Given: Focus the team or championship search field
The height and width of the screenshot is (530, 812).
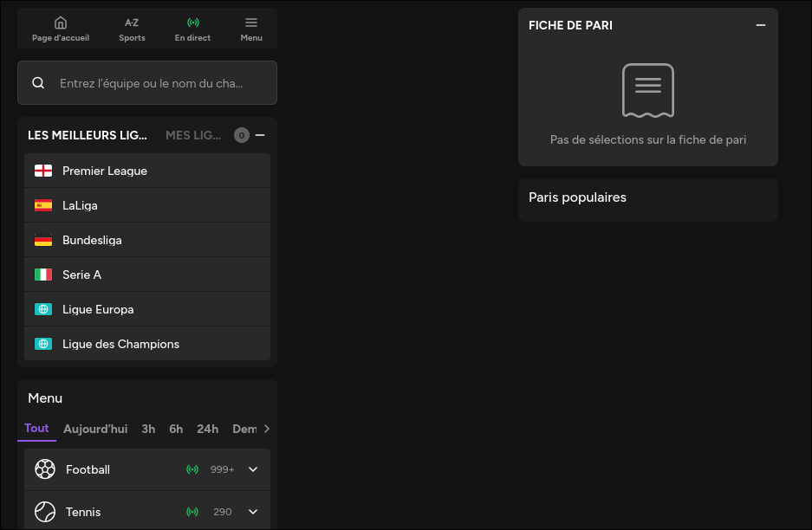Looking at the screenshot, I should coord(147,83).
